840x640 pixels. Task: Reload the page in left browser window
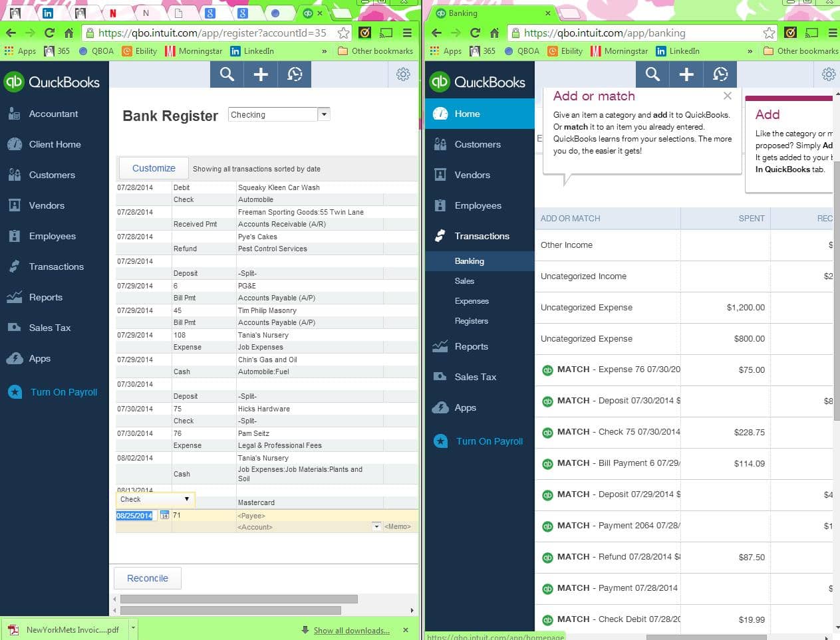click(49, 33)
